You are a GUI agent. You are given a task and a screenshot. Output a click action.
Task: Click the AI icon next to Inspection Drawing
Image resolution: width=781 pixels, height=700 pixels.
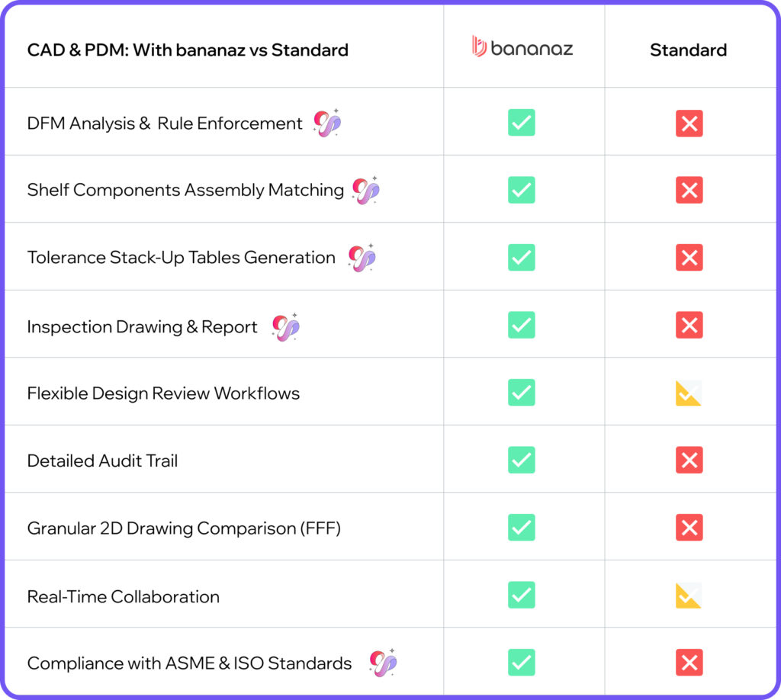click(x=286, y=327)
